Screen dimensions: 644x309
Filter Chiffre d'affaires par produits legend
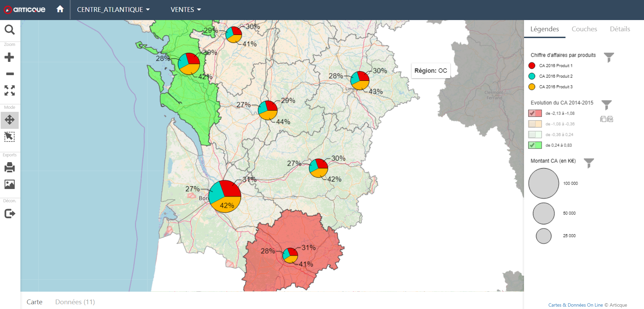[x=609, y=57]
